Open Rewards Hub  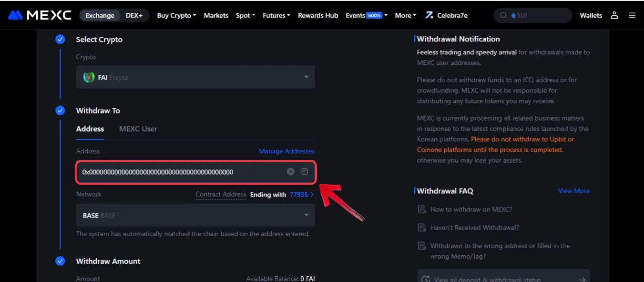click(x=318, y=15)
